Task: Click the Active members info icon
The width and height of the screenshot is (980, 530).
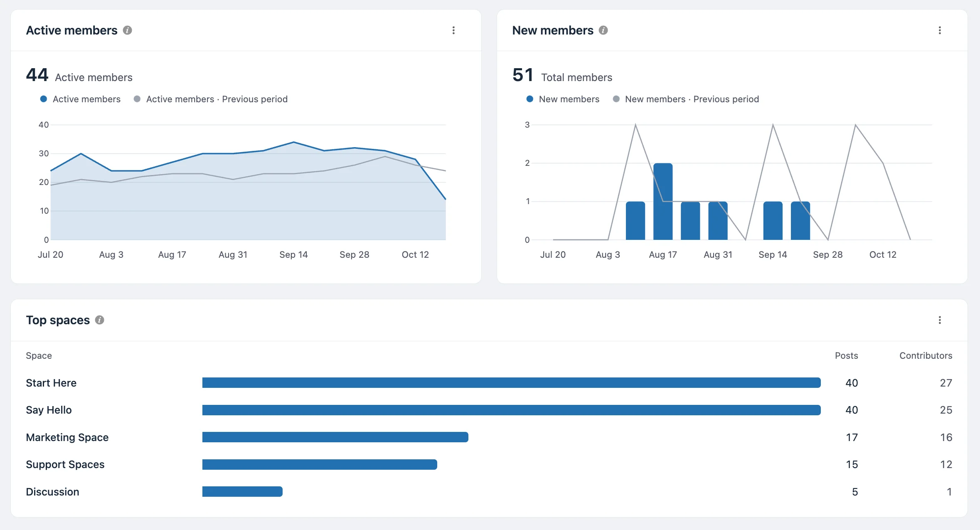Action: point(127,30)
